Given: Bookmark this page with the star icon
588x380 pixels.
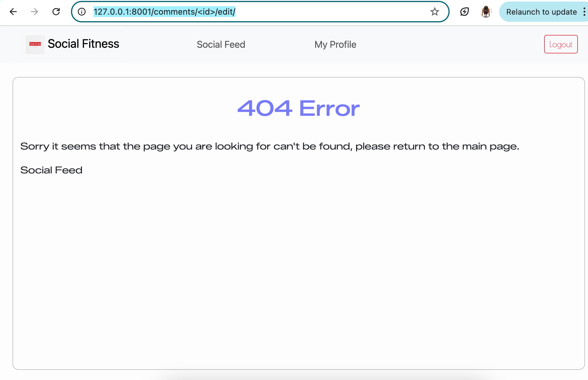Looking at the screenshot, I should 435,12.
